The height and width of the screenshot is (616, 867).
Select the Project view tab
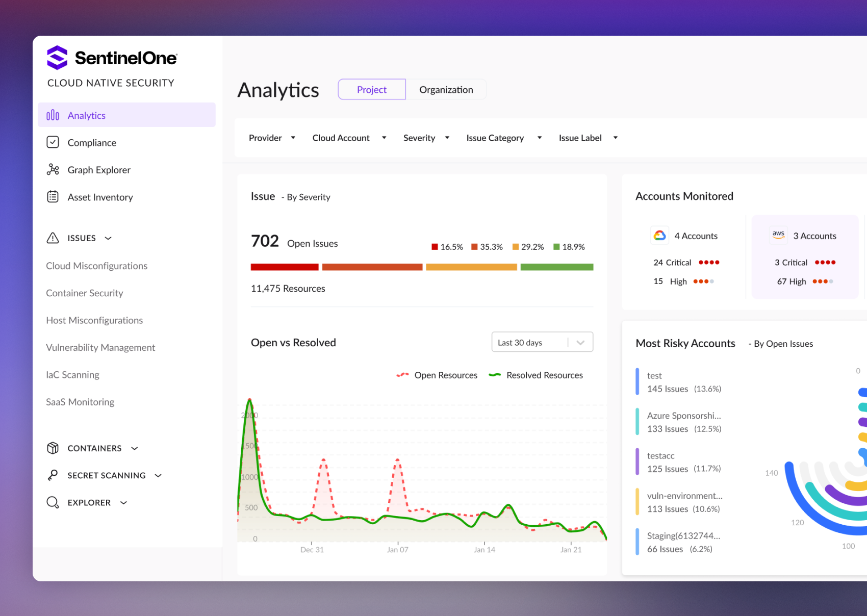[371, 90]
